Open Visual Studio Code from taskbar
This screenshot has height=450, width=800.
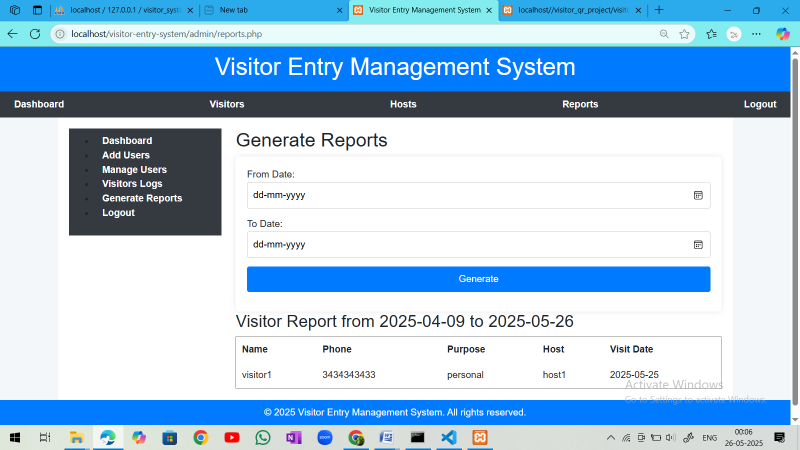(449, 438)
